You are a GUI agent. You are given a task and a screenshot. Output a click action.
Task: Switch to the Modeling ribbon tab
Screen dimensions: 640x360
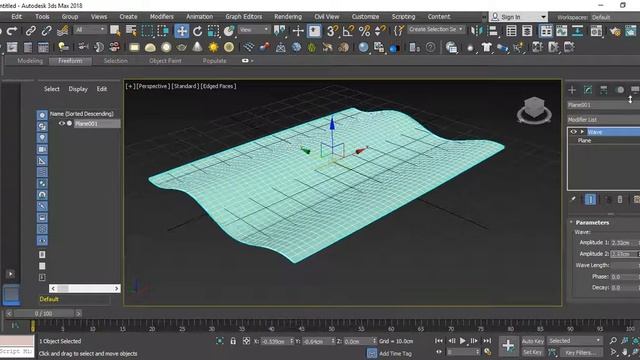point(30,61)
